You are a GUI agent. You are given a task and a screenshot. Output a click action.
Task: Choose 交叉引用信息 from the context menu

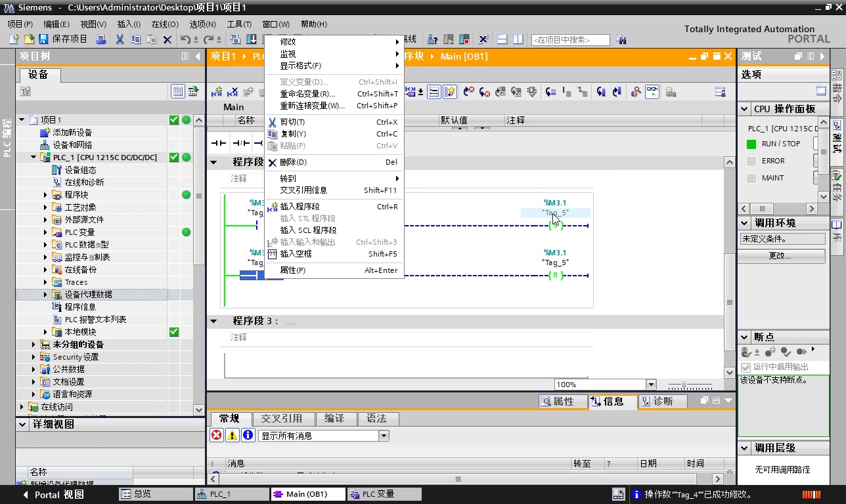[x=334, y=190]
